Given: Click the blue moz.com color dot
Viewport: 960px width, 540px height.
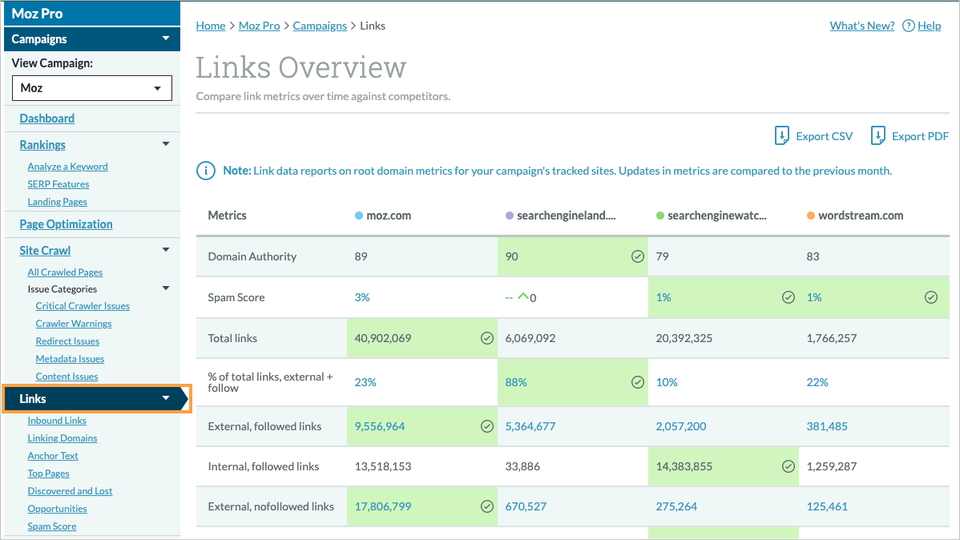Looking at the screenshot, I should 359,216.
